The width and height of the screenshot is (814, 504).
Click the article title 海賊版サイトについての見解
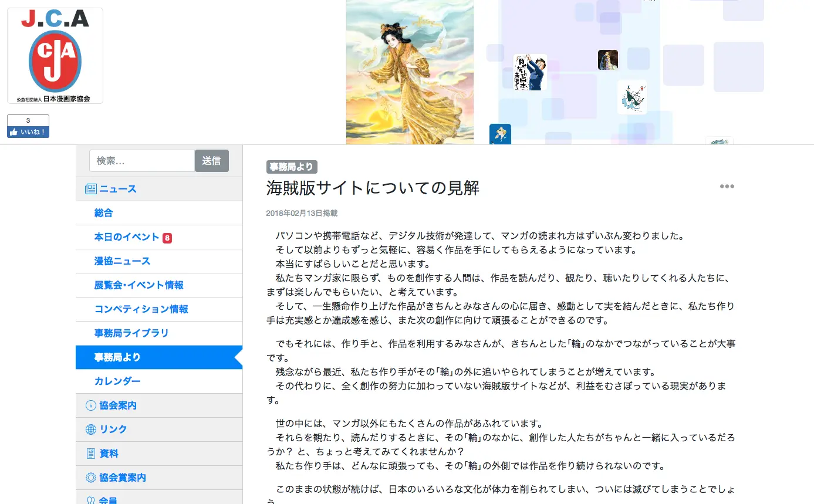(x=373, y=188)
